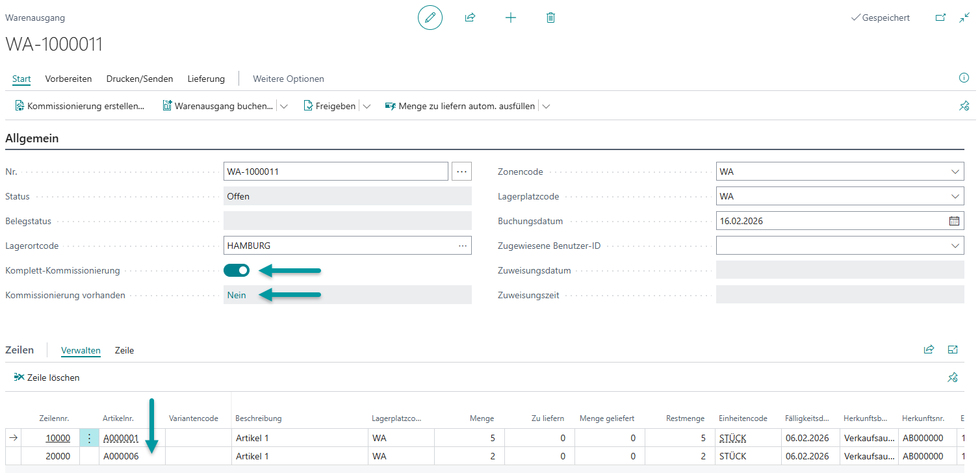This screenshot has height=473, width=980.
Task: Click Kommissionierung erstellen button
Action: [x=79, y=106]
